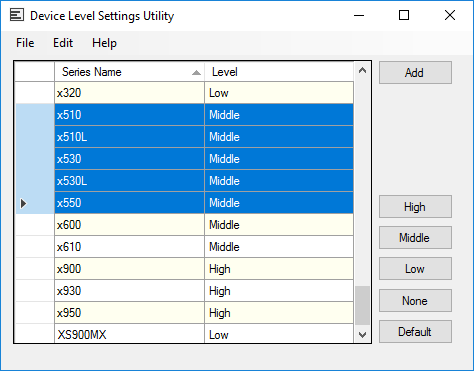Set level with the High button
This screenshot has height=371, width=474.
415,207
